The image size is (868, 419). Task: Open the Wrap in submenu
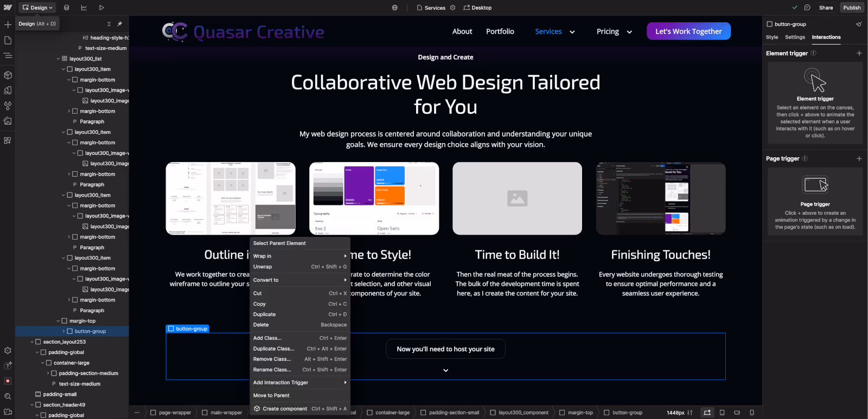tap(299, 256)
